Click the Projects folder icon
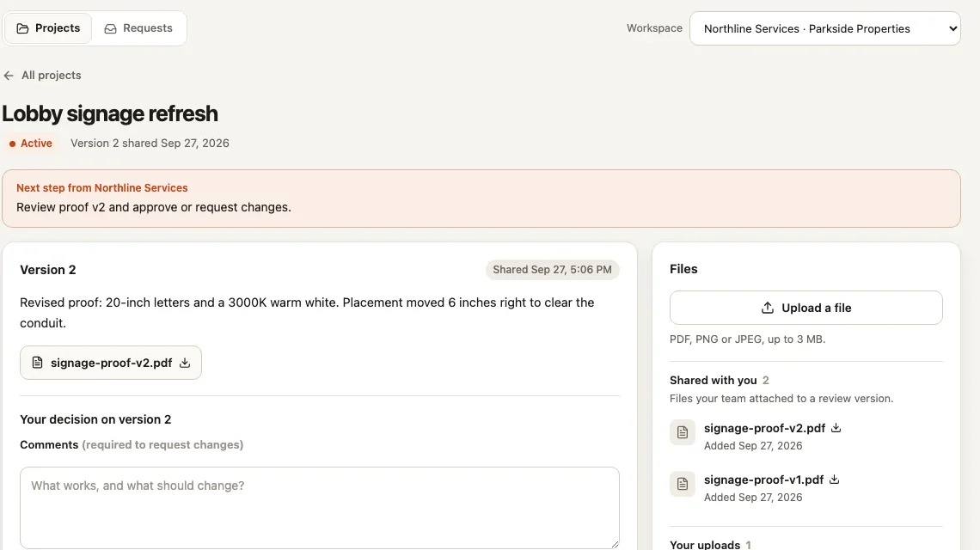The width and height of the screenshot is (980, 550). pyautogui.click(x=22, y=28)
